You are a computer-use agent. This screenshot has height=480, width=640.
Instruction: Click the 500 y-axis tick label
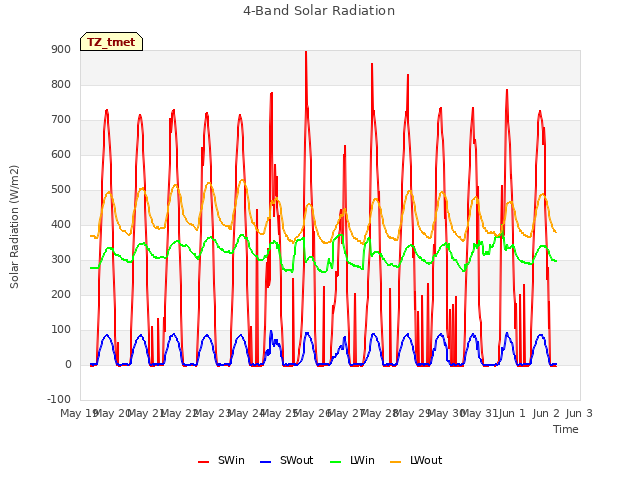61,190
